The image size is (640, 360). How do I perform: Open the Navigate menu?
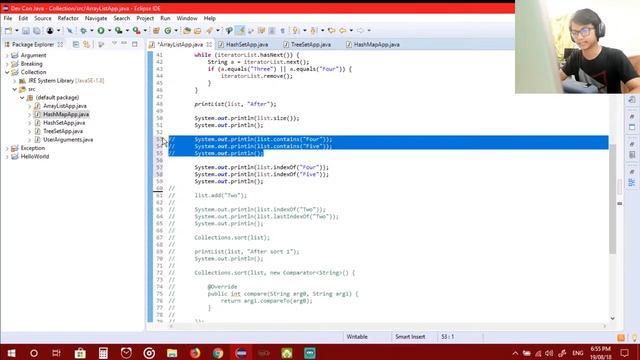tap(96, 18)
